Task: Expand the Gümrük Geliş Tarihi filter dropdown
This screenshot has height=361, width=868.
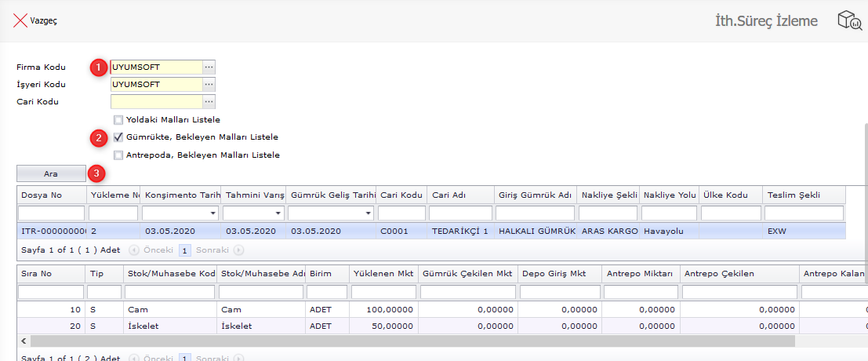Action: 368,213
